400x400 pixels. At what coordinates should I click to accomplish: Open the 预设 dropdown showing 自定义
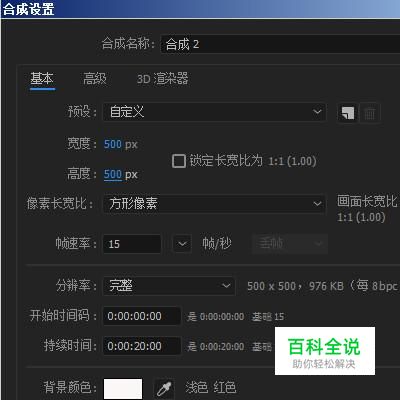pos(214,112)
